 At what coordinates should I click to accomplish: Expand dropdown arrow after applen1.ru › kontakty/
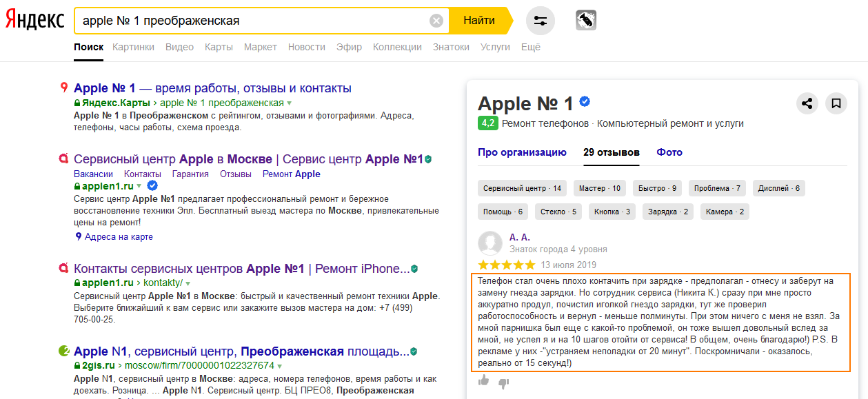188,283
